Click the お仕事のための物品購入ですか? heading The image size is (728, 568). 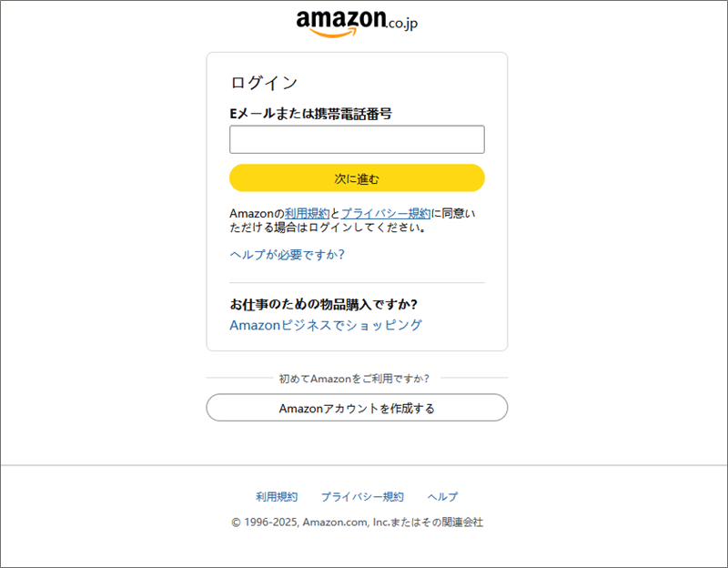tap(329, 304)
